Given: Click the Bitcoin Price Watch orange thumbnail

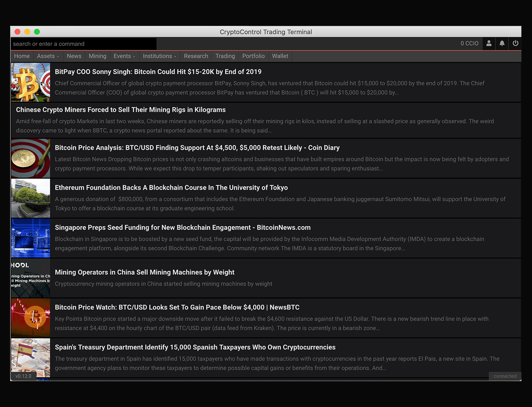Looking at the screenshot, I should (x=30, y=318).
